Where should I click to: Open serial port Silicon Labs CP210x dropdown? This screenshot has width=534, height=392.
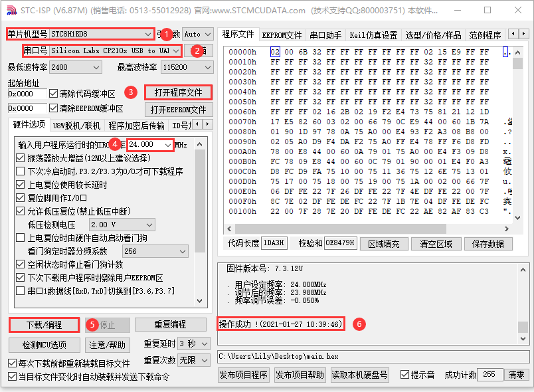tap(115, 50)
